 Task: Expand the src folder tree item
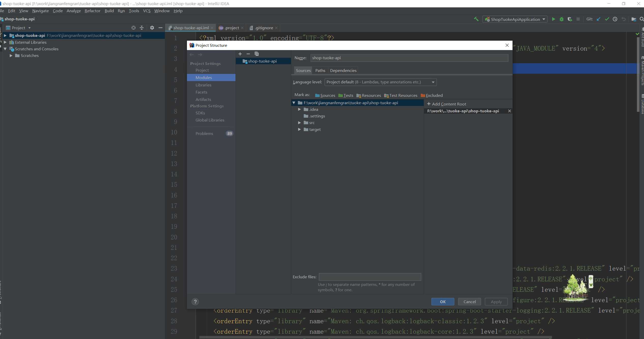299,122
